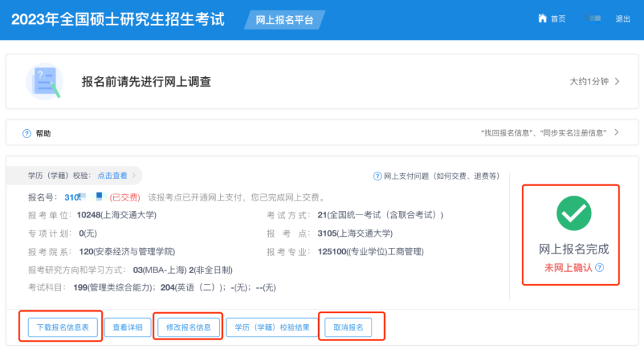Click the question icon before 网上支付问题

coord(377,176)
